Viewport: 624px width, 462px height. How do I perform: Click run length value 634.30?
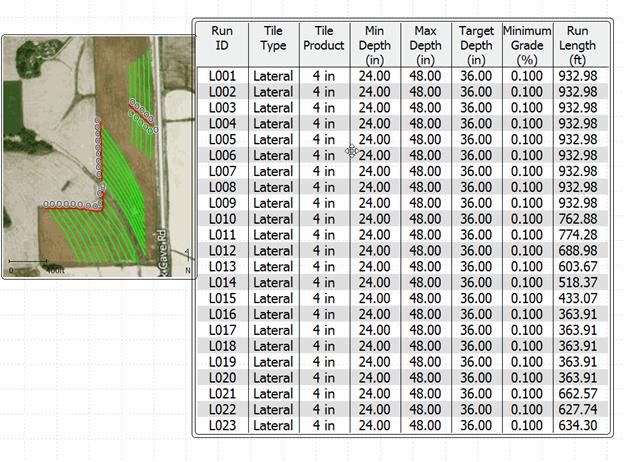pyautogui.click(x=578, y=426)
